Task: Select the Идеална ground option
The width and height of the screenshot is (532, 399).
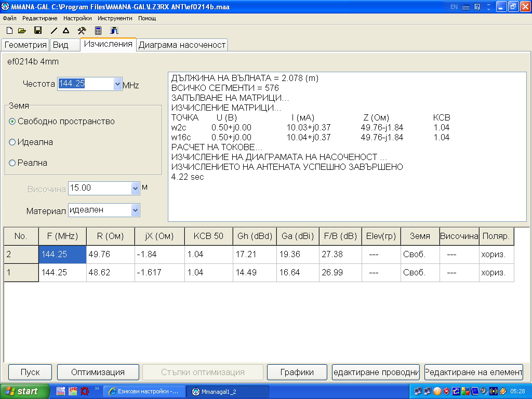Action: tap(12, 142)
